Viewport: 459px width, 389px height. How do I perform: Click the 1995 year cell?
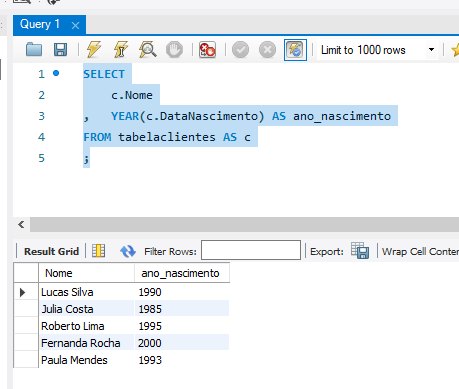(182, 326)
